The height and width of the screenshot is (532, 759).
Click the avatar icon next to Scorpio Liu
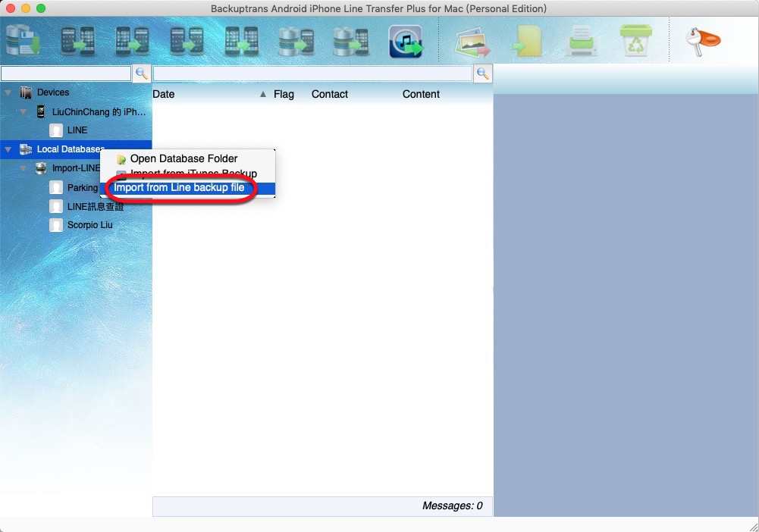pos(56,225)
